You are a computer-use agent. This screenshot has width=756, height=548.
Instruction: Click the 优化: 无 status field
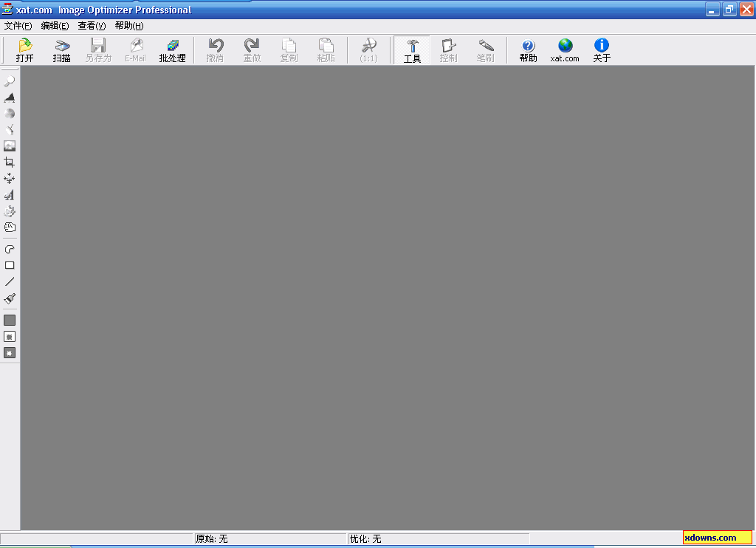439,539
